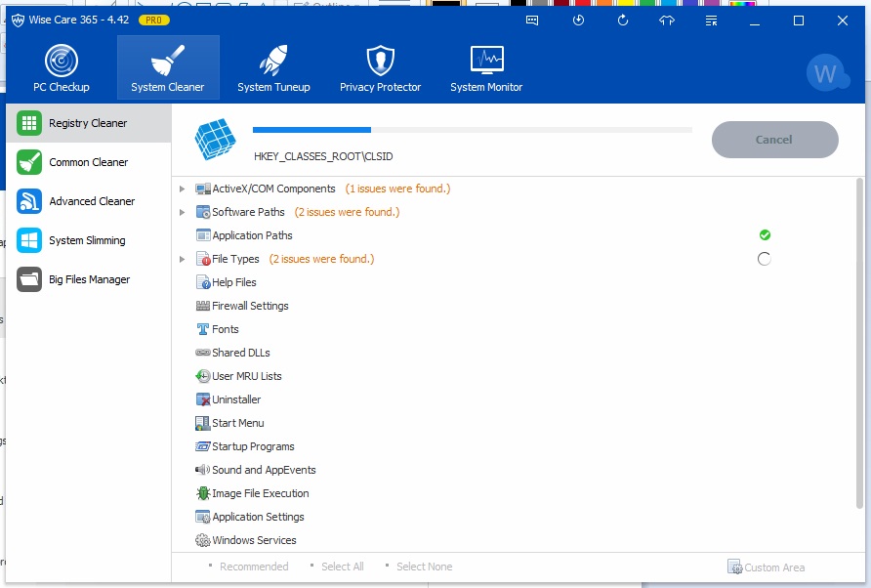871x588 pixels.
Task: Switch to the System Tuneup tab
Action: (x=273, y=68)
